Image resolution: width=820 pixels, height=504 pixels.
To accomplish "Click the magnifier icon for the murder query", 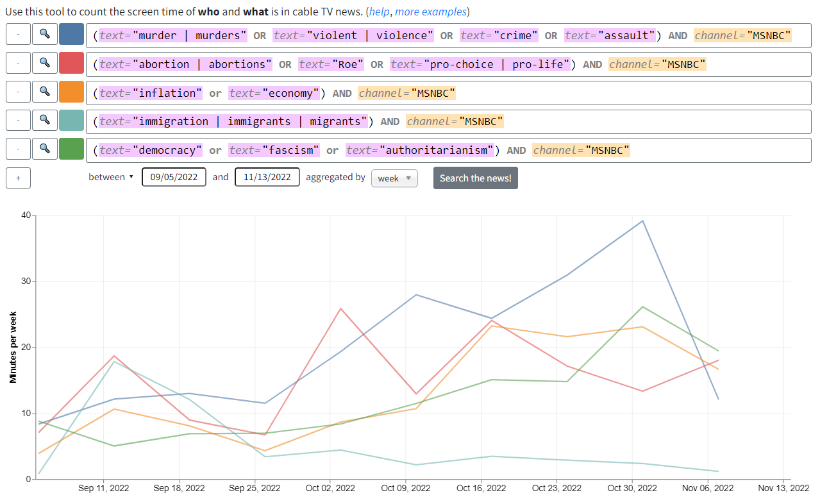I will [44, 34].
